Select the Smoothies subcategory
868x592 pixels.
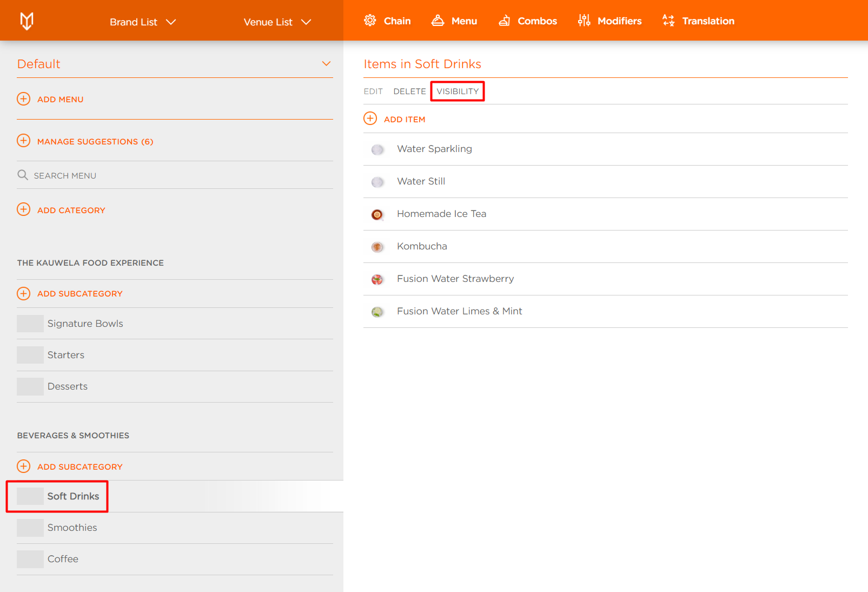(x=175, y=528)
